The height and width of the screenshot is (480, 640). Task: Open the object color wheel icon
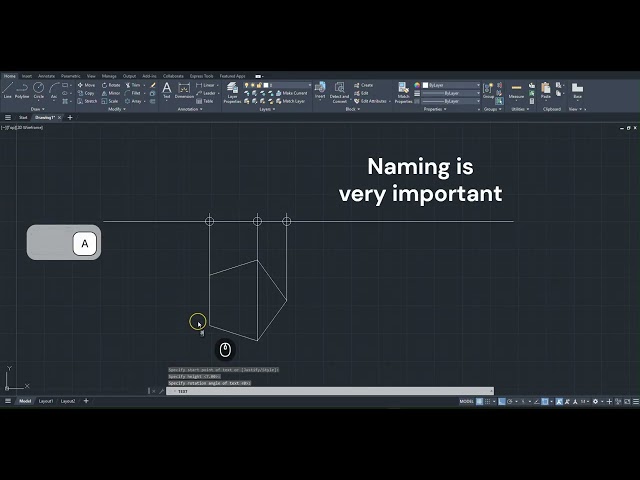coord(417,85)
